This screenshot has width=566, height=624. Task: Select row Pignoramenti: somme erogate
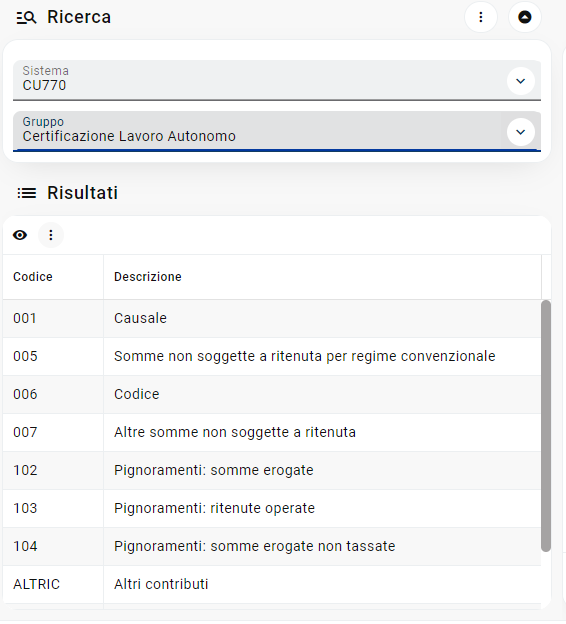[272, 471]
